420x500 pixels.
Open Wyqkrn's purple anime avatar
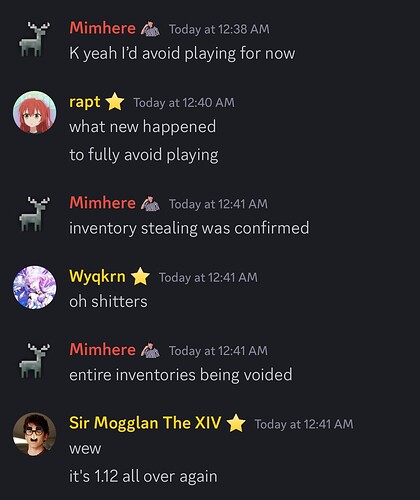click(x=34, y=287)
